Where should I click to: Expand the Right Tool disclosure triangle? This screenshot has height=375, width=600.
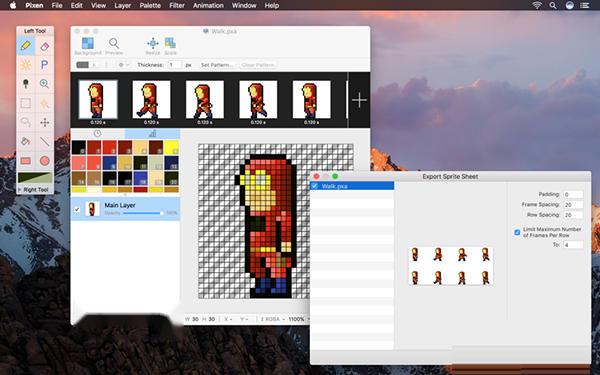(20, 189)
